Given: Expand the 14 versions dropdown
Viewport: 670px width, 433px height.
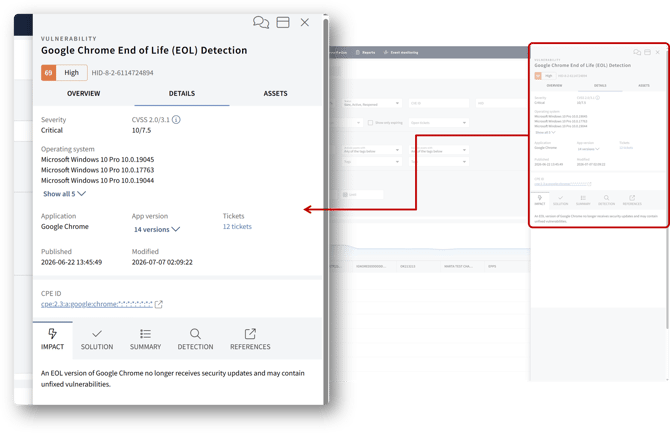Looking at the screenshot, I should (157, 230).
